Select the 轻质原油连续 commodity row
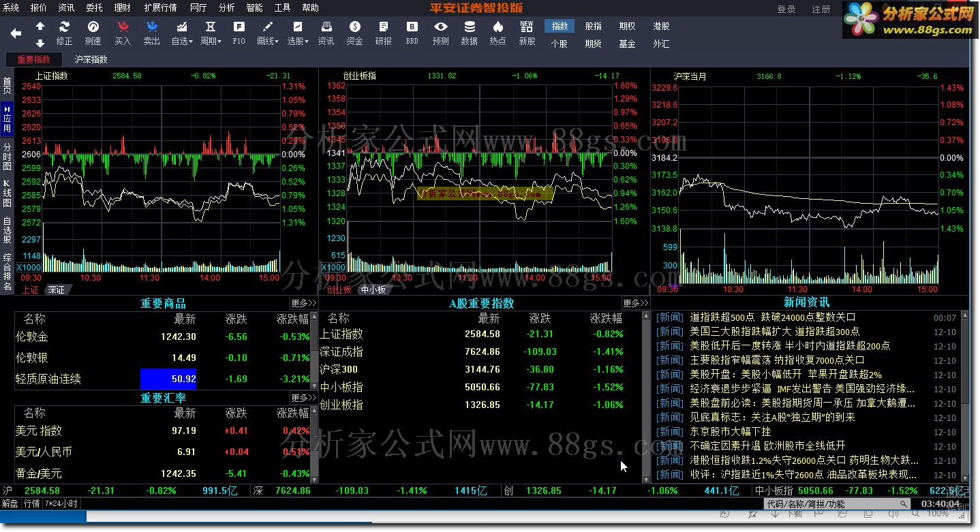The image size is (980, 532). pyautogui.click(x=163, y=379)
